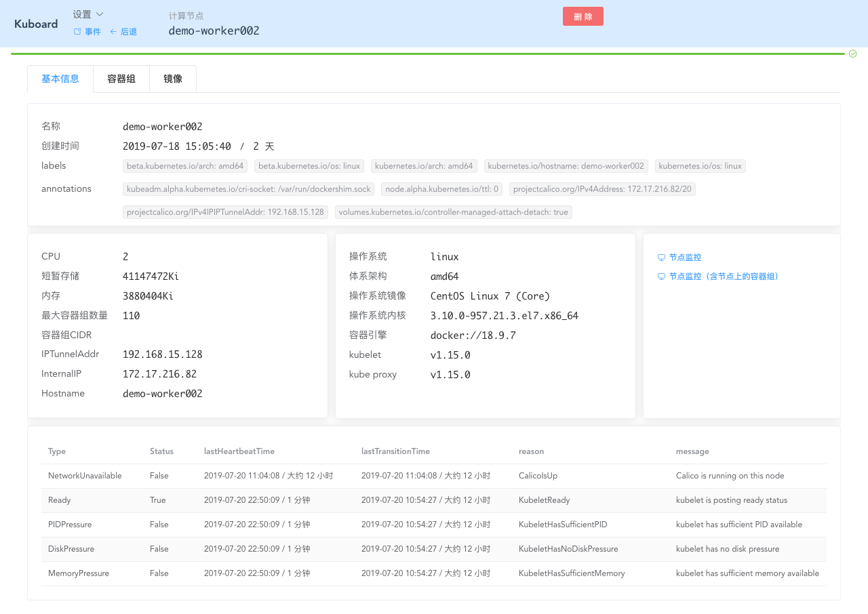Click the beta.kubernetes.io/arch: amd64 label tag

click(185, 166)
